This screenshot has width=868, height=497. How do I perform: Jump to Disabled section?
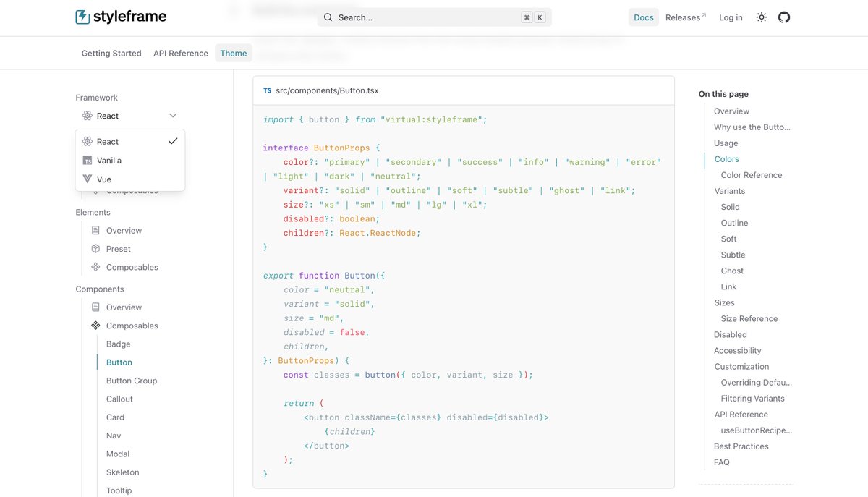tap(731, 334)
